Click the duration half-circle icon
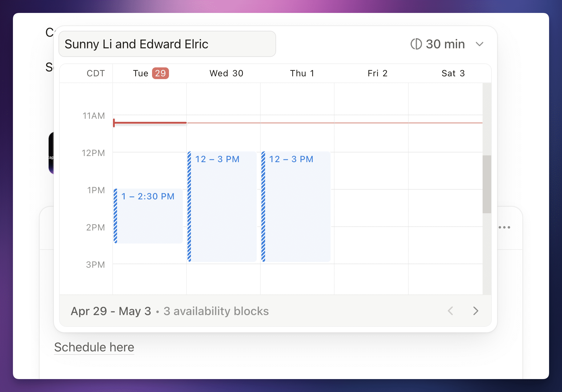 (x=416, y=44)
